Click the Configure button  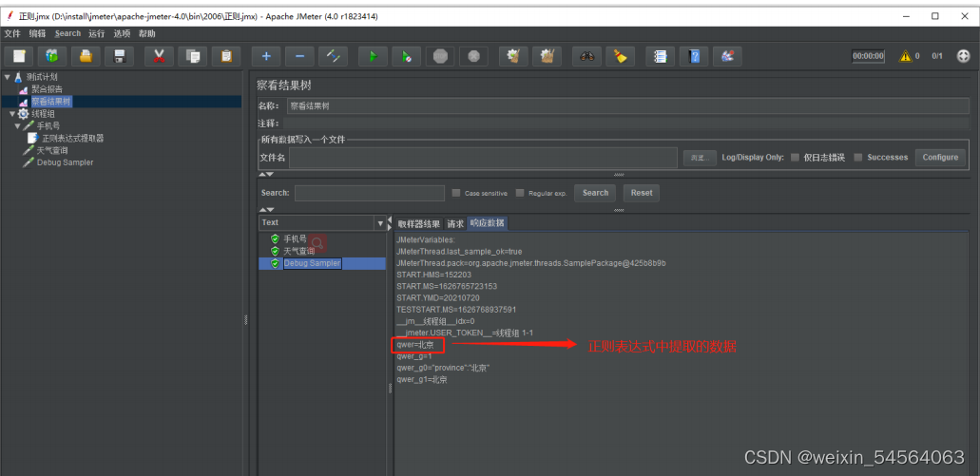coord(940,158)
